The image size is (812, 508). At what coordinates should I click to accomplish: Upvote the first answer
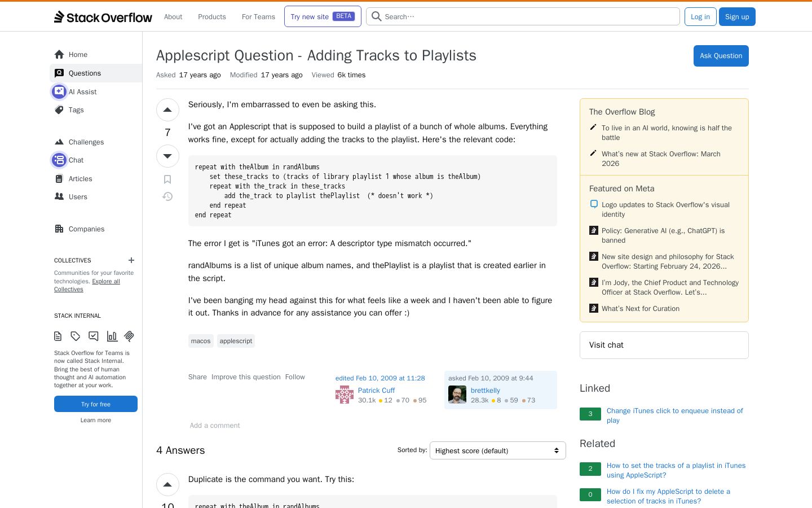(167, 485)
